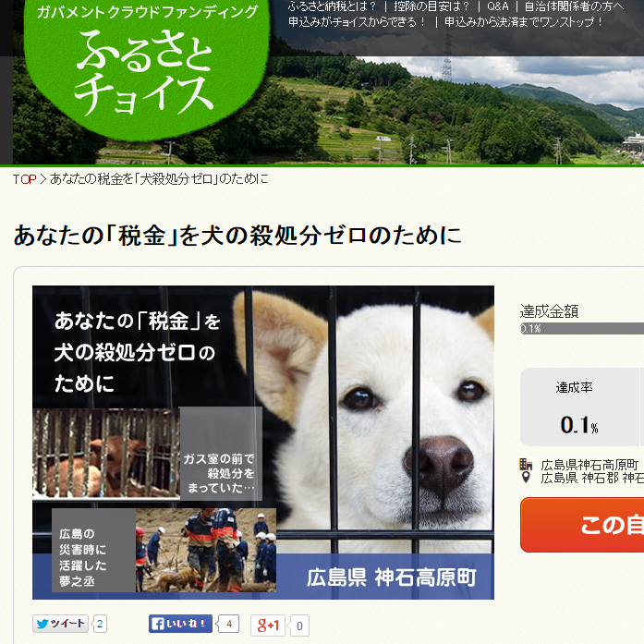The width and height of the screenshot is (644, 644).
Task: Click the 達成金額 progress bar
Action: [x=582, y=328]
